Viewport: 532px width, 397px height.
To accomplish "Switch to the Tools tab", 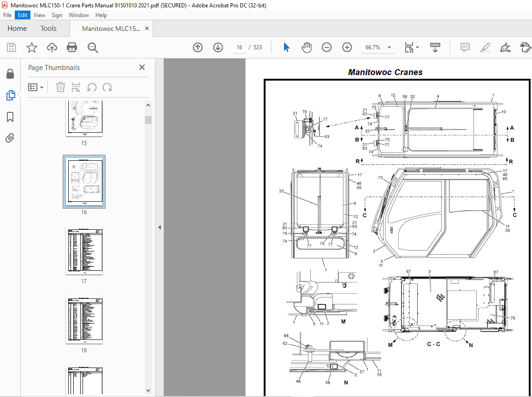I will click(x=48, y=29).
